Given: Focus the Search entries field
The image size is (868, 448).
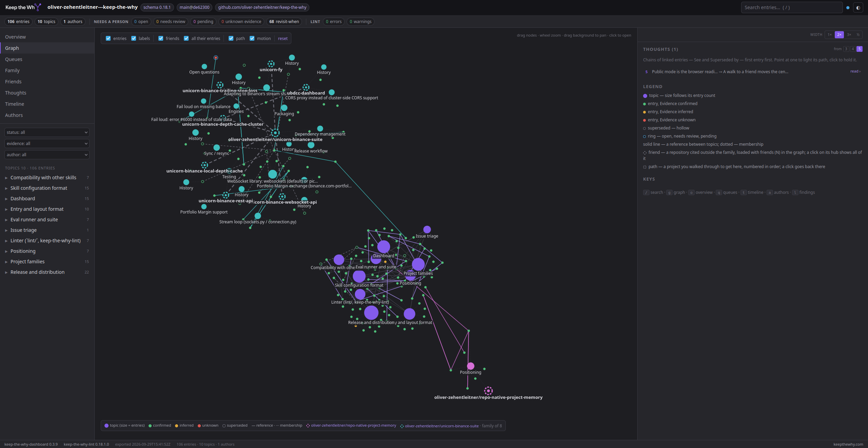Looking at the screenshot, I should pos(792,7).
